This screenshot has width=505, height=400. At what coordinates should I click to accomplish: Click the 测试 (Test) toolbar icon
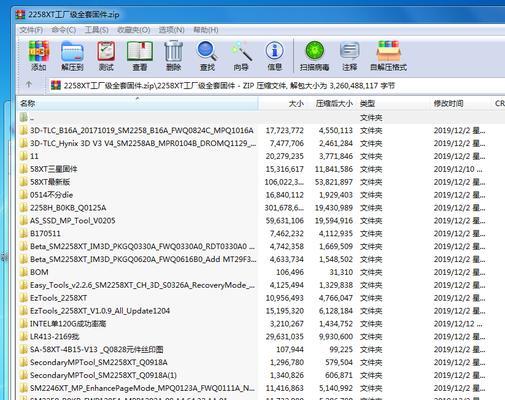click(106, 55)
